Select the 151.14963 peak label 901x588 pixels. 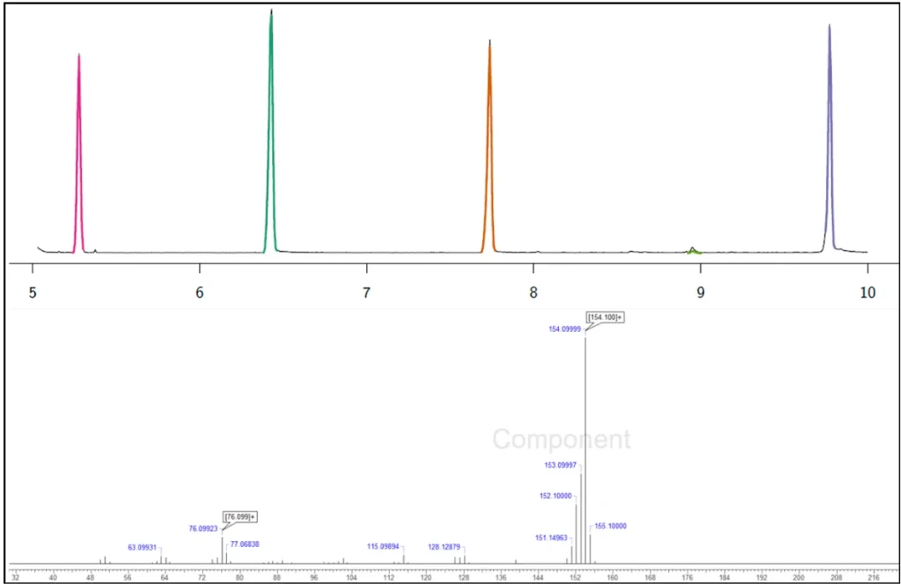[551, 538]
